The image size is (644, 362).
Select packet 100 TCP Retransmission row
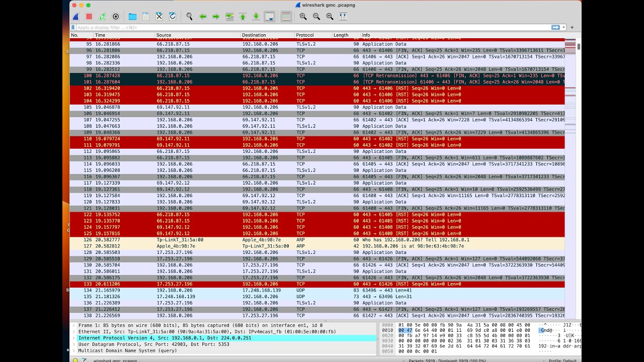point(317,75)
